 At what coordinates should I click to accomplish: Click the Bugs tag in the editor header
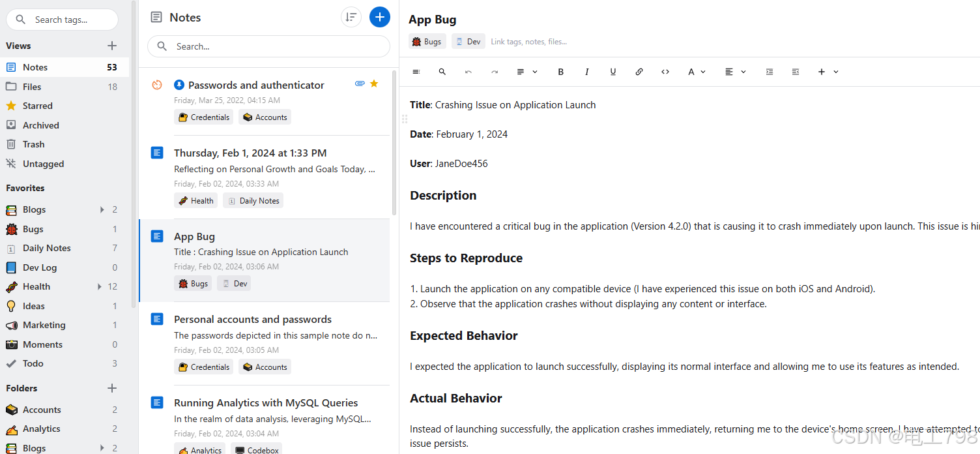point(427,42)
